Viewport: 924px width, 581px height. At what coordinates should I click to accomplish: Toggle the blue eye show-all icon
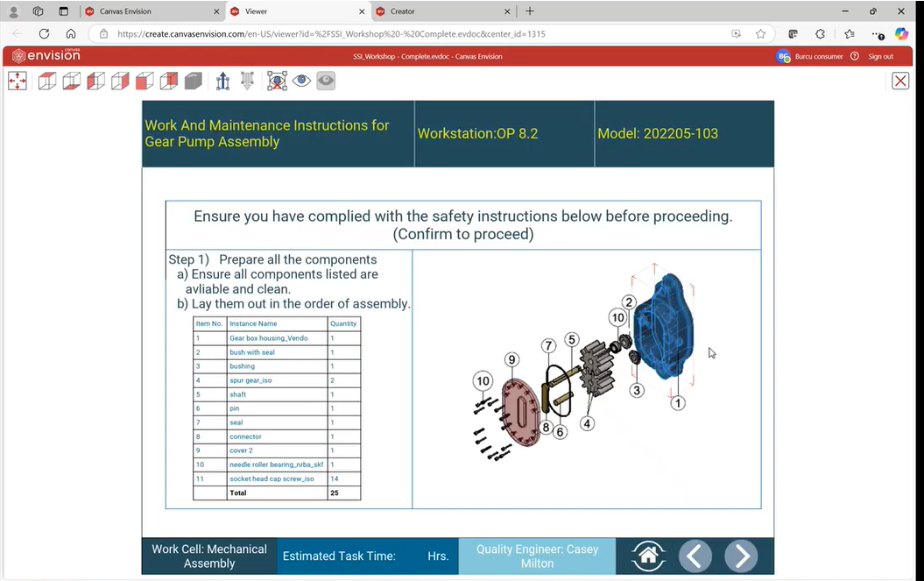click(x=301, y=81)
